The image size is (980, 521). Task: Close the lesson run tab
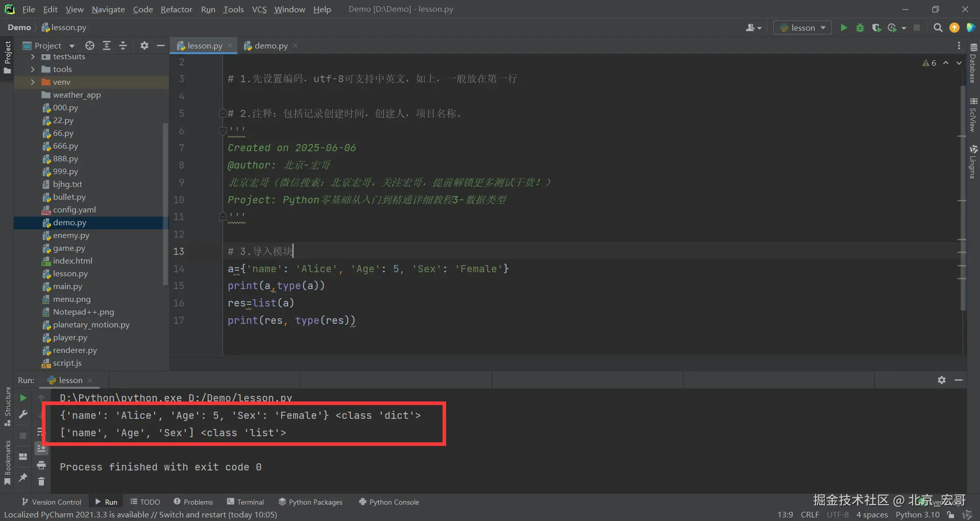pos(90,380)
